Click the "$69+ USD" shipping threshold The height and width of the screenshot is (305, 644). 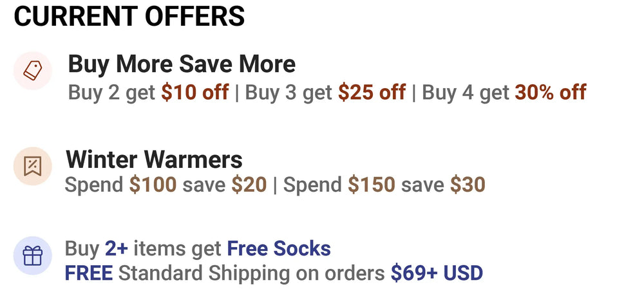click(x=436, y=273)
